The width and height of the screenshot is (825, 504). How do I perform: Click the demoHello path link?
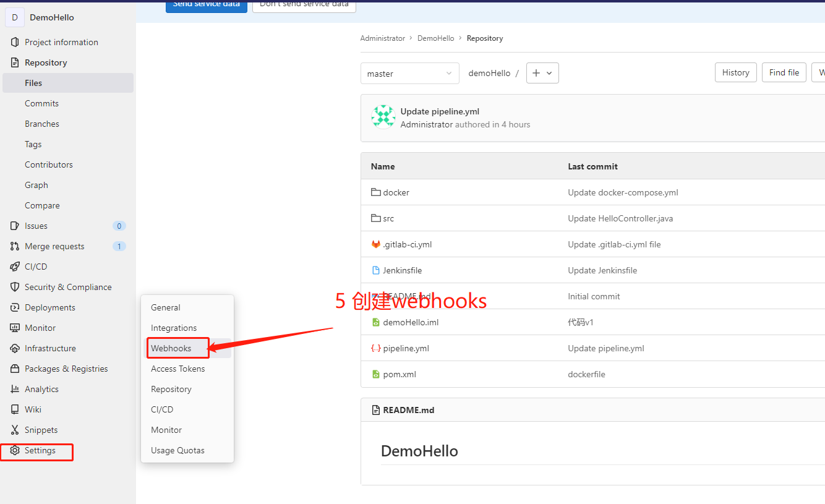[x=489, y=73]
